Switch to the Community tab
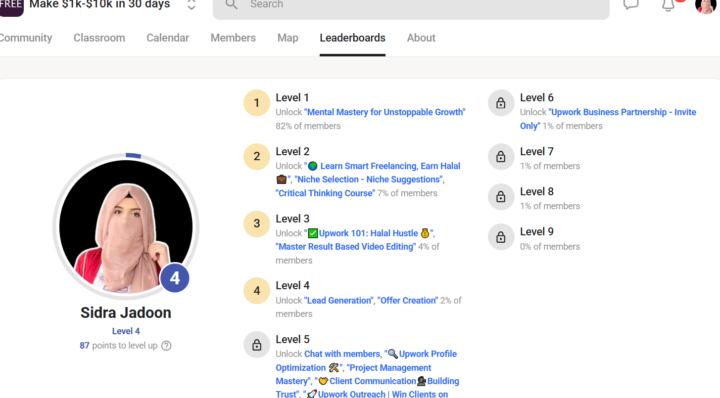Screen dimensions: 720x398 point(25,38)
